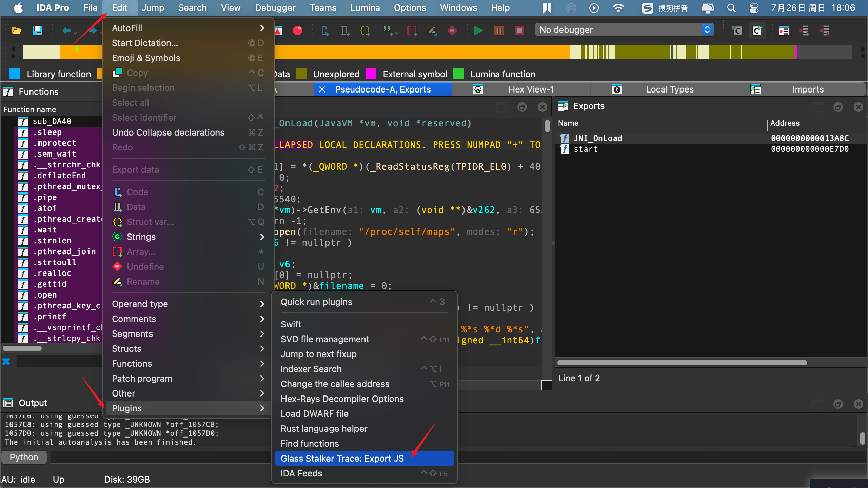This screenshot has width=868, height=488.
Task: Start process with green play button
Action: [x=478, y=30]
